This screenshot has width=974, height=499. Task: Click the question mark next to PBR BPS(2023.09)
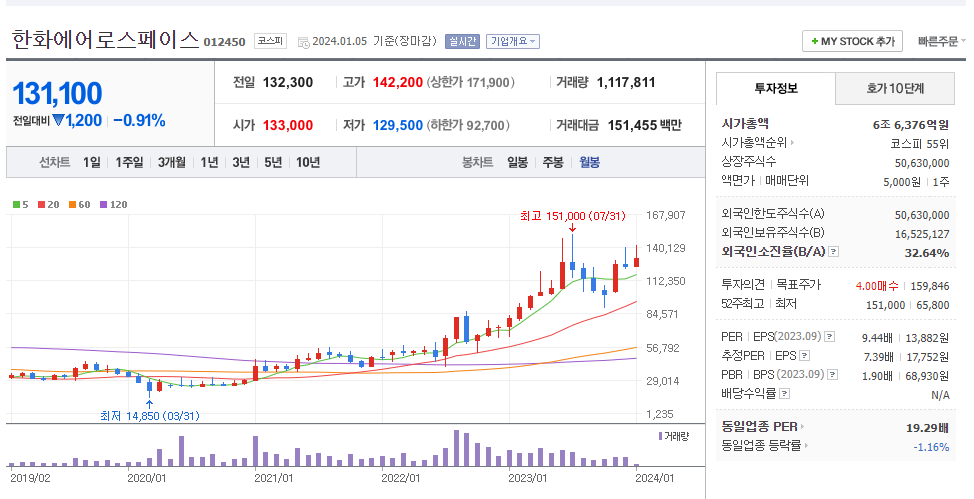pyautogui.click(x=832, y=375)
